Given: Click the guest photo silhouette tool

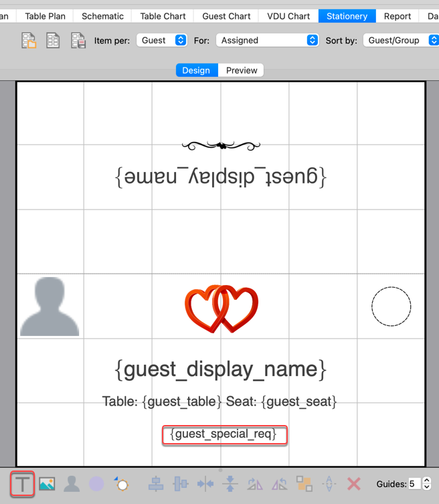Looking at the screenshot, I should coord(72,484).
